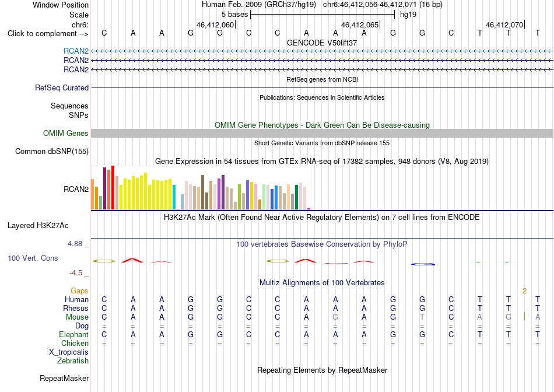Select the Elephant species label
The image size is (554, 392).
click(74, 334)
